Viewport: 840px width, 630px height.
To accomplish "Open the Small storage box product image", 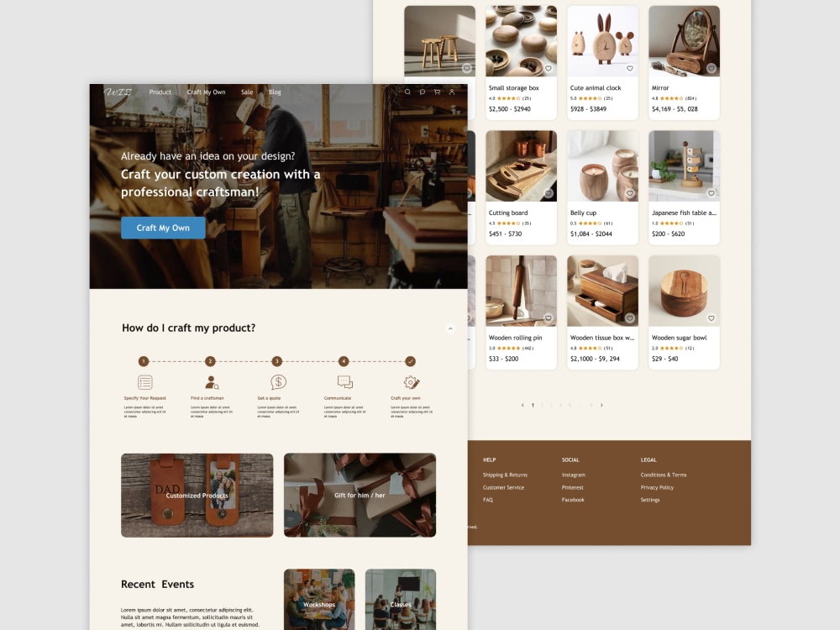I will pos(522,41).
